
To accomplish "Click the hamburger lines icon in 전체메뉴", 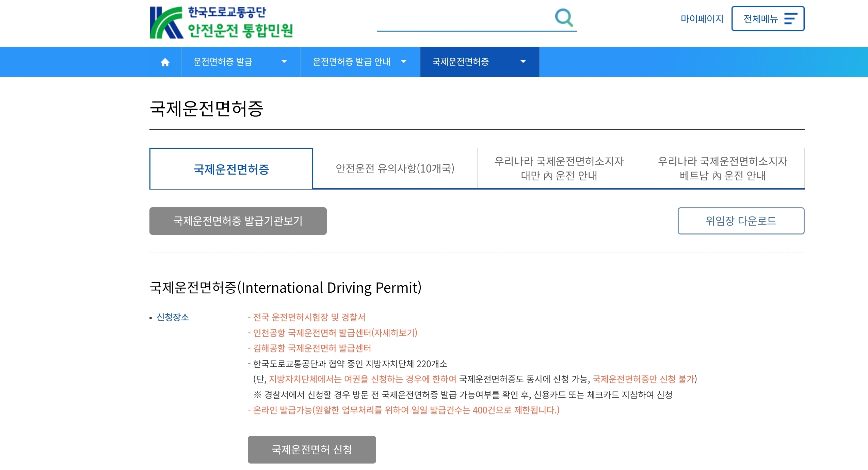I will (790, 18).
